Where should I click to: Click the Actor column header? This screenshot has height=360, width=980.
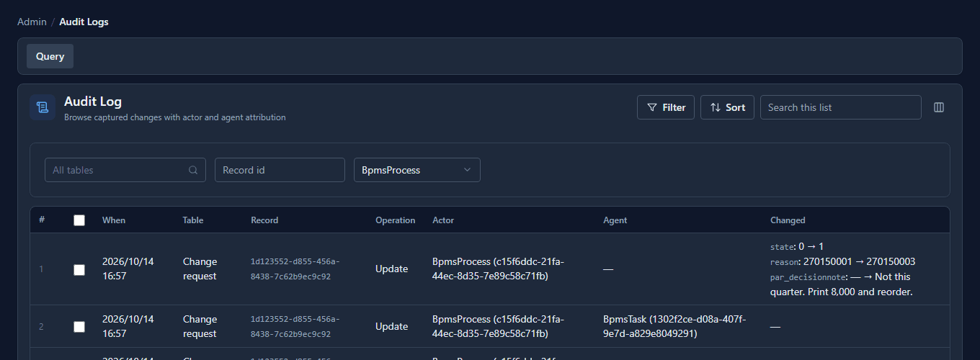pos(443,220)
